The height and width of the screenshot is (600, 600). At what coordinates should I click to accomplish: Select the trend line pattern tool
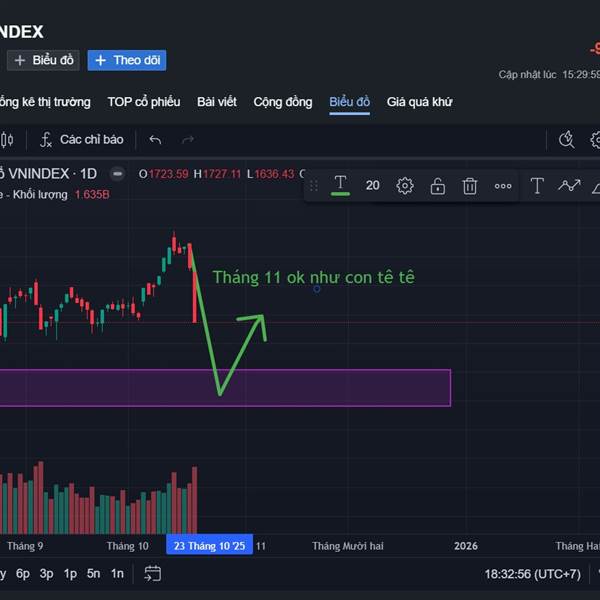pyautogui.click(x=569, y=185)
